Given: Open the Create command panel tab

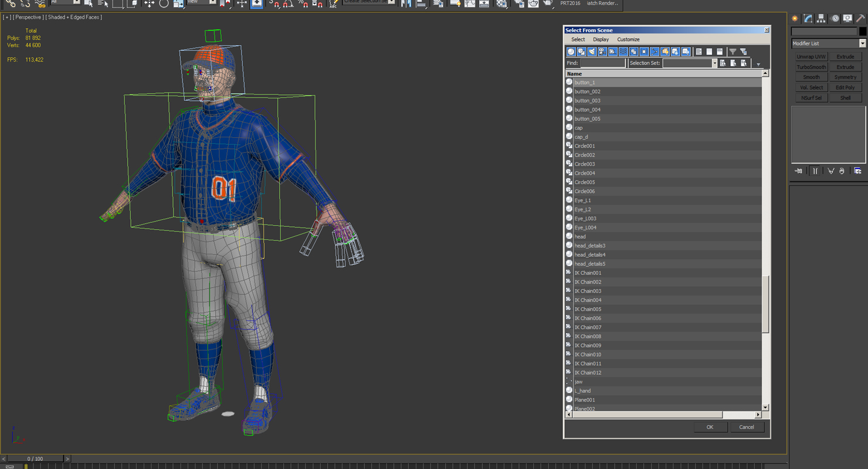Looking at the screenshot, I should pyautogui.click(x=795, y=19).
